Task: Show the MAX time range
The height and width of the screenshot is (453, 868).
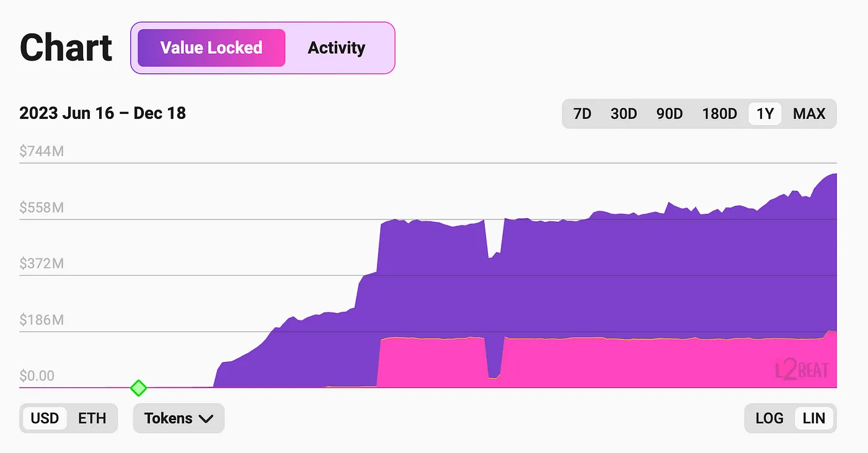Action: pos(809,114)
